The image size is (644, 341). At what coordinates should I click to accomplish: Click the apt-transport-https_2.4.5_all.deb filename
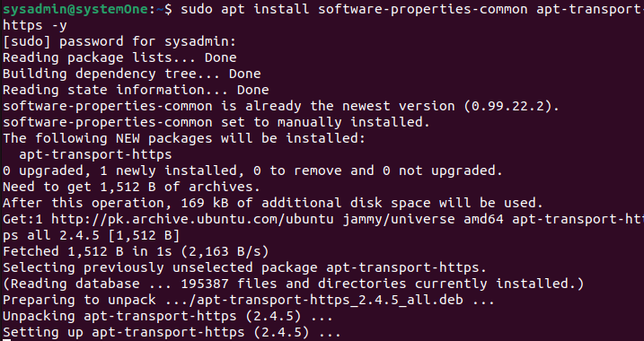tap(331, 300)
